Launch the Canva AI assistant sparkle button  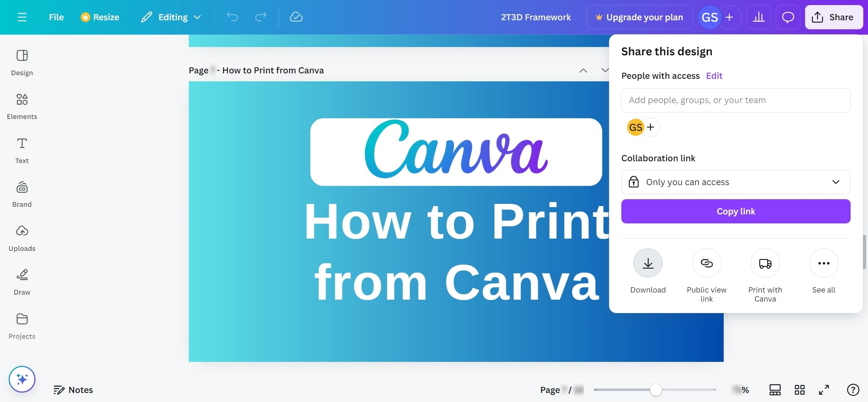pyautogui.click(x=22, y=379)
